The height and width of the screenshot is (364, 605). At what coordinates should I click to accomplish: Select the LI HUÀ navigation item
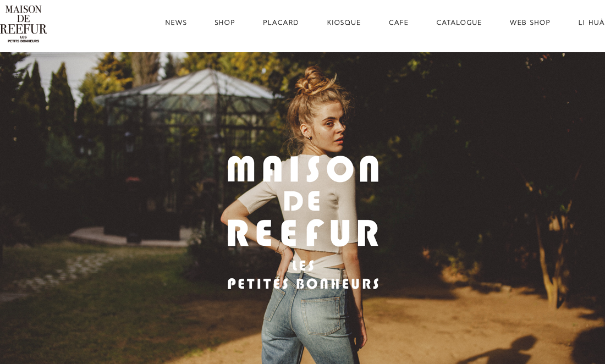[x=591, y=23]
